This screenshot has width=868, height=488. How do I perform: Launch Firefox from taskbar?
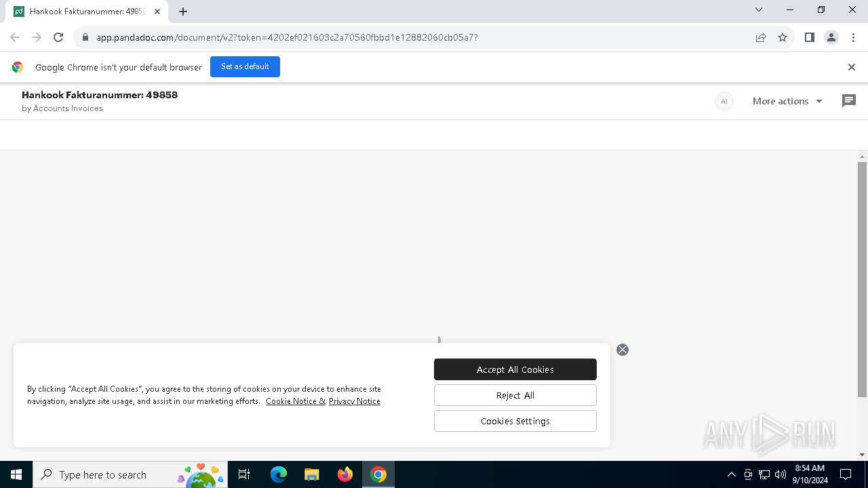pyautogui.click(x=345, y=474)
